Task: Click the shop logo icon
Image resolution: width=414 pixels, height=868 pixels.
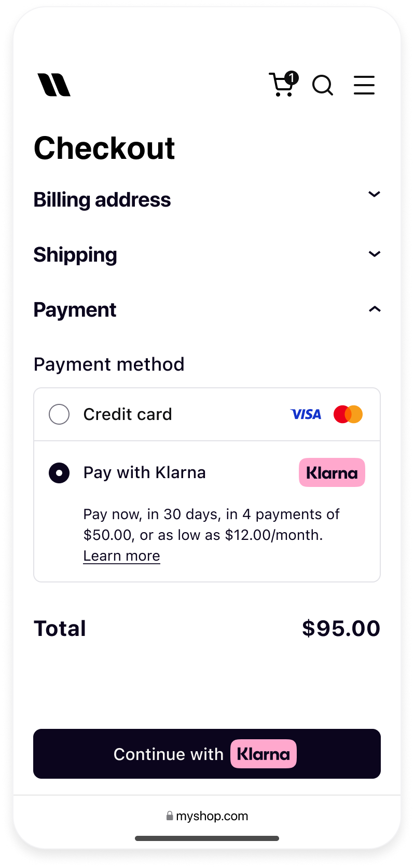Action: (54, 85)
